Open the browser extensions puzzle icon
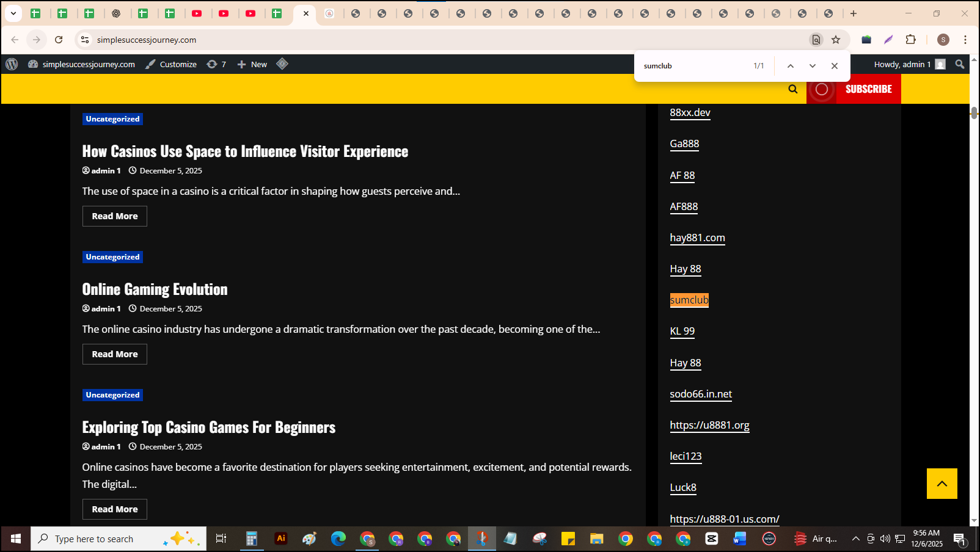This screenshot has width=980, height=552. 910,40
